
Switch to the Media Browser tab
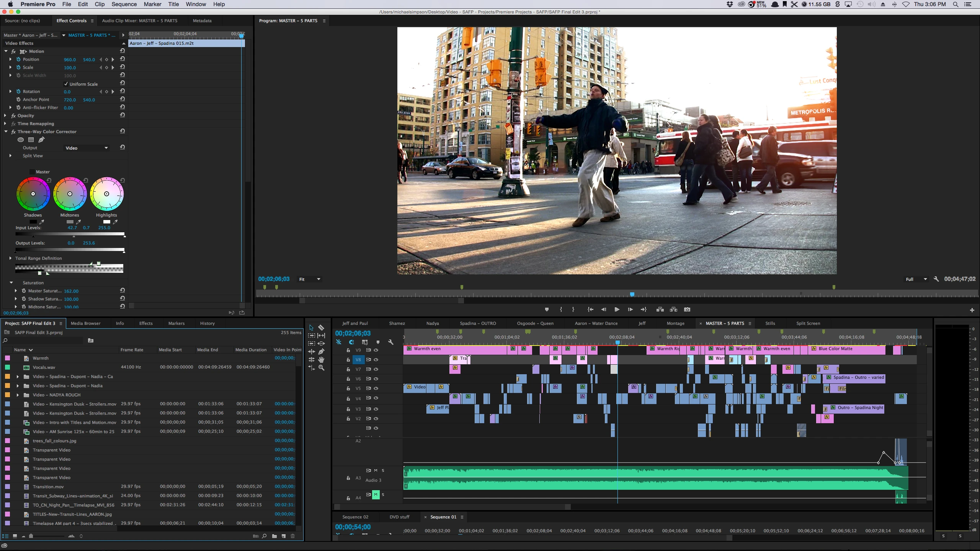(x=85, y=323)
